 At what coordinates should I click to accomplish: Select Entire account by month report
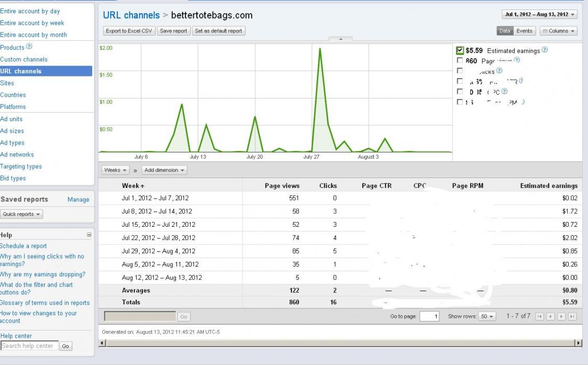34,35
